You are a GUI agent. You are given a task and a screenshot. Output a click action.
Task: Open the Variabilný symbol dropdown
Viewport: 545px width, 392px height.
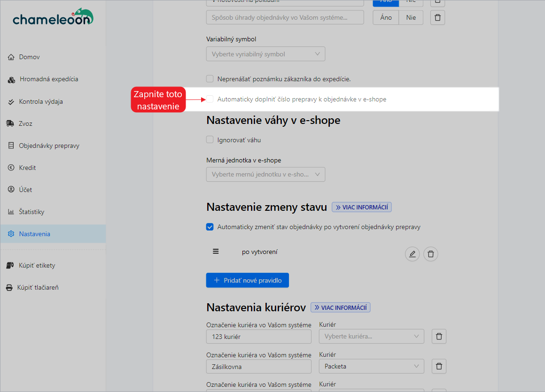(x=265, y=54)
